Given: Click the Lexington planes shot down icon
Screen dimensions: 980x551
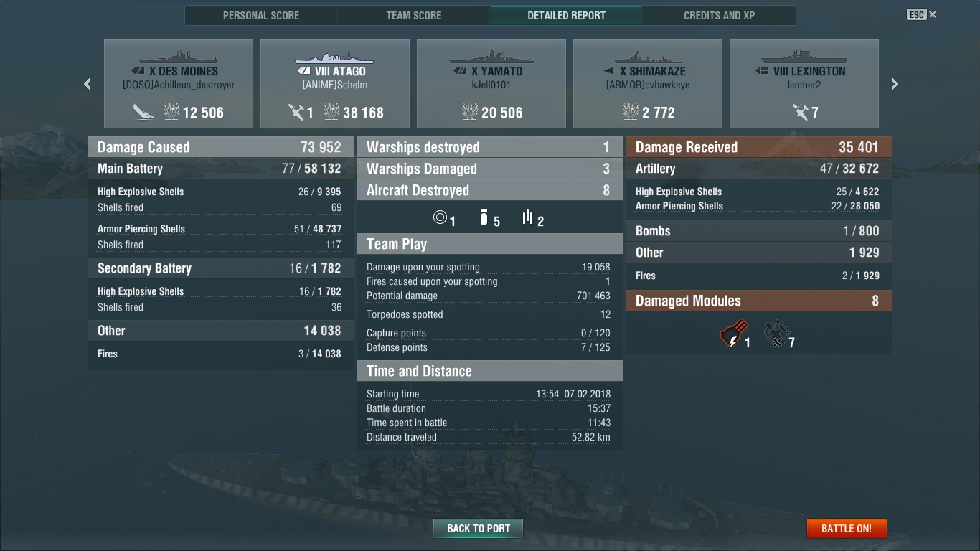Looking at the screenshot, I should tap(800, 111).
